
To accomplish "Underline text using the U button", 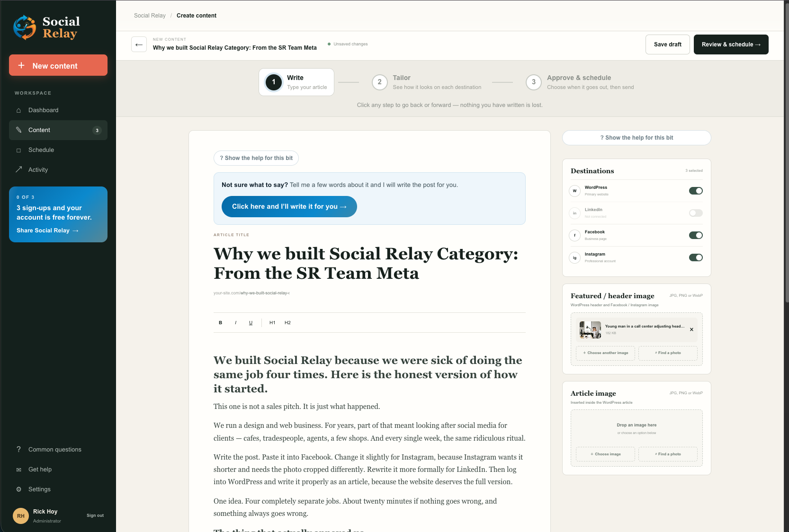I will (x=251, y=323).
